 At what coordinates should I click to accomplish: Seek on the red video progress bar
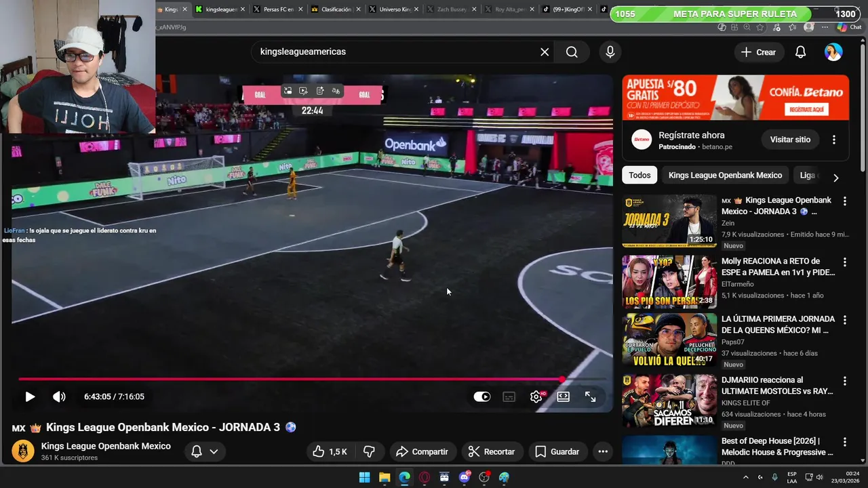point(312,379)
